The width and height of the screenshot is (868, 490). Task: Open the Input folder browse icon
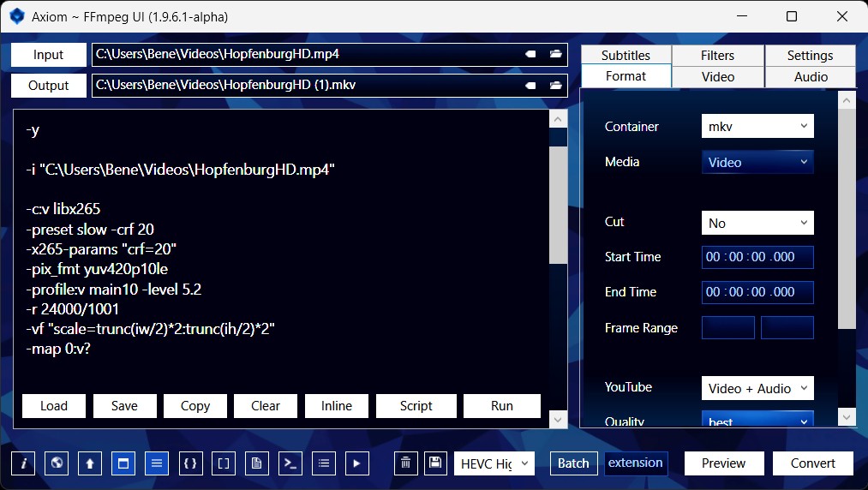click(556, 54)
